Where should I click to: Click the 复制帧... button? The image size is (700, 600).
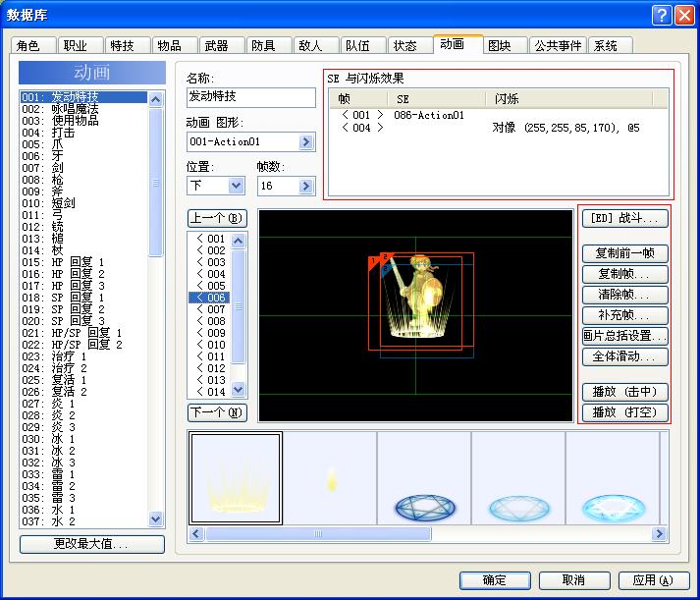[x=625, y=274]
